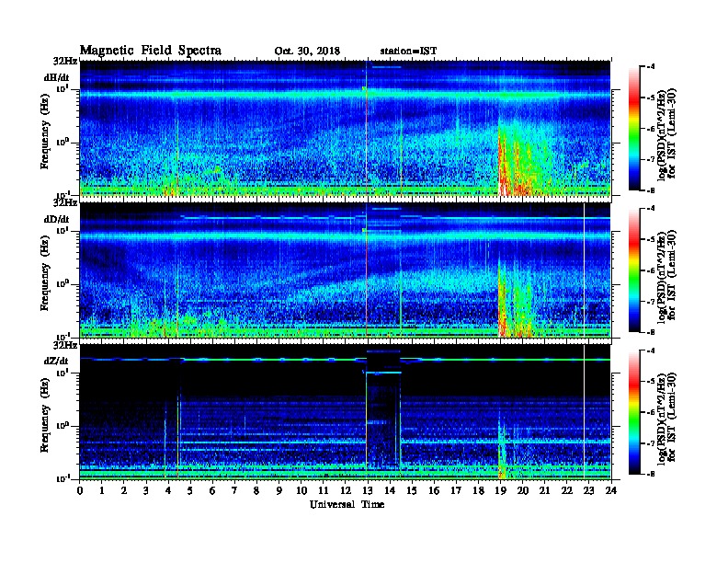Click the hour "24" tick on the time axis
This screenshot has width=728, height=563.
(611, 490)
